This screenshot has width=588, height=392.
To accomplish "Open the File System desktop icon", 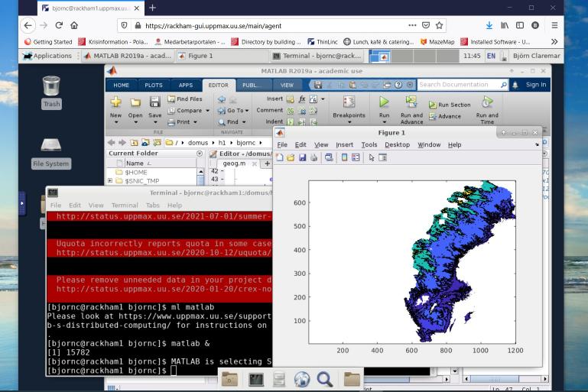I will pyautogui.click(x=51, y=145).
